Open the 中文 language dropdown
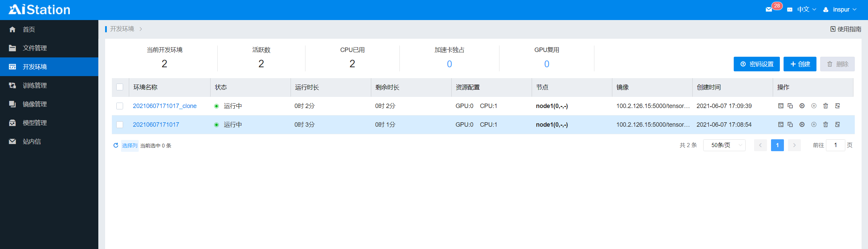 pos(806,10)
